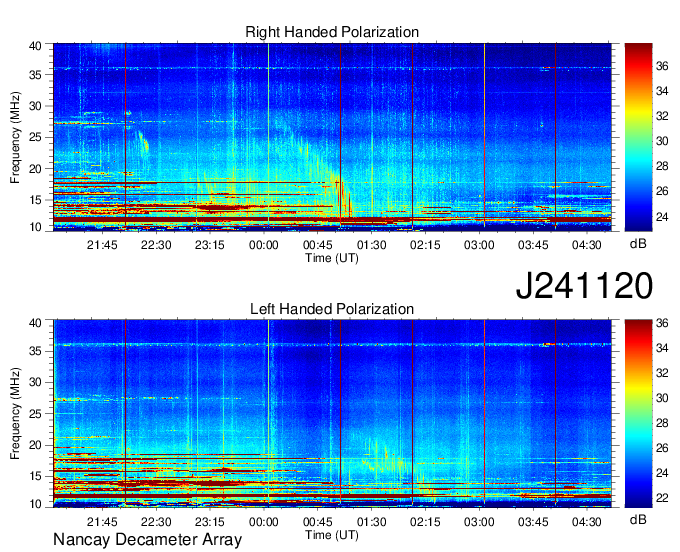Screen dimensions: 680x552
Task: Click the Right Handed Polarization dB colorbar
Action: [638, 137]
